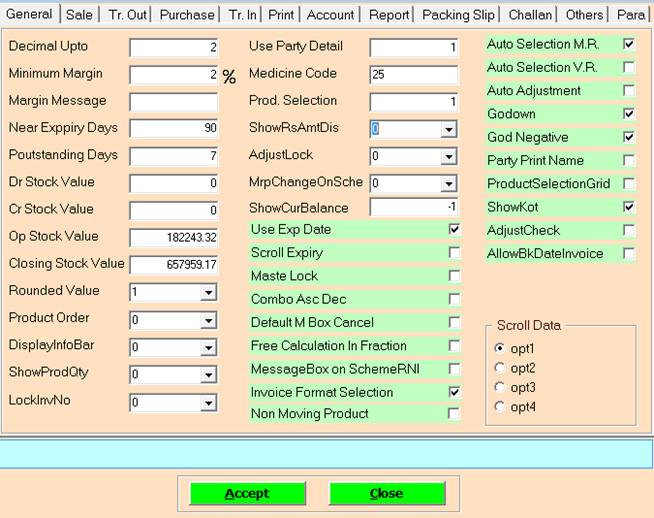Check the Non Moving Product option
Image resolution: width=654 pixels, height=518 pixels.
(455, 414)
